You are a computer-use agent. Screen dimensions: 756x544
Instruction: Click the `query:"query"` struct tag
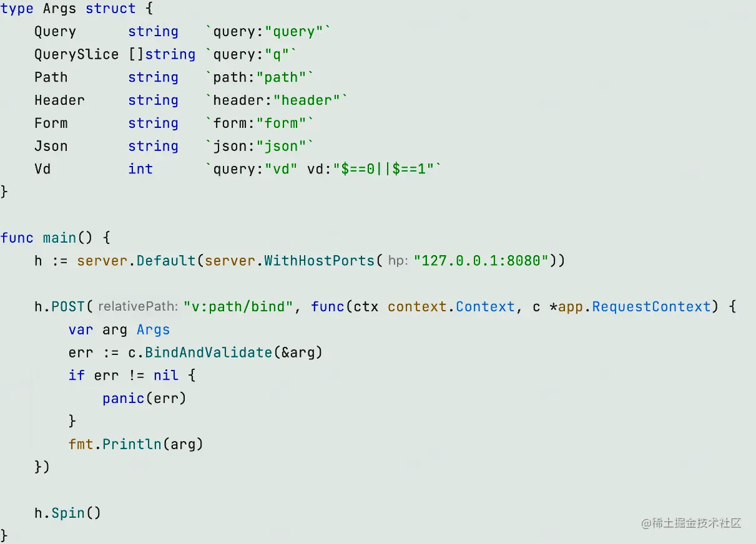pos(268,32)
